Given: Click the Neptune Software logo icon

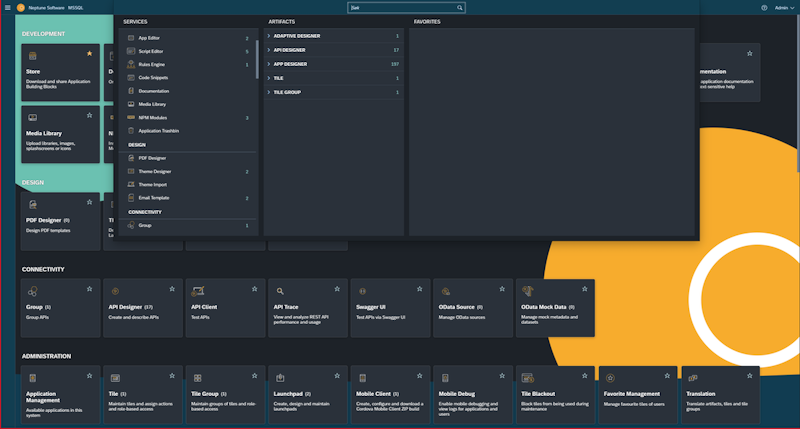Looking at the screenshot, I should tap(21, 8).
